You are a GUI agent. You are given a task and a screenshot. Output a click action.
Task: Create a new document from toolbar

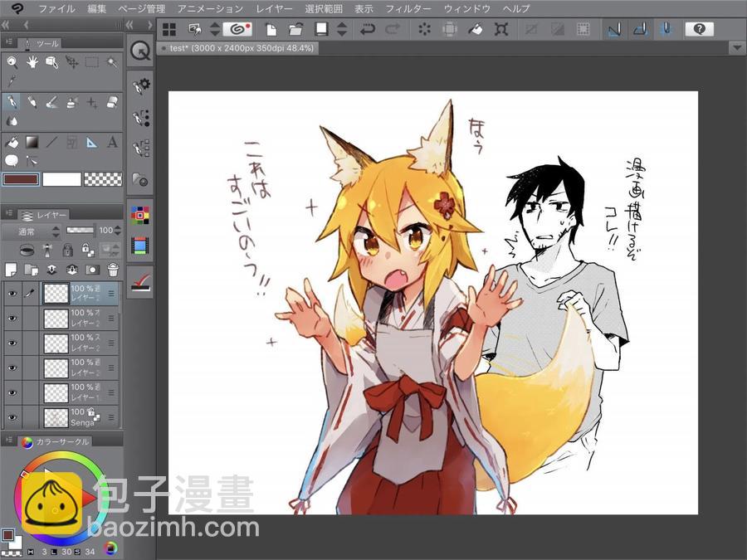271,30
